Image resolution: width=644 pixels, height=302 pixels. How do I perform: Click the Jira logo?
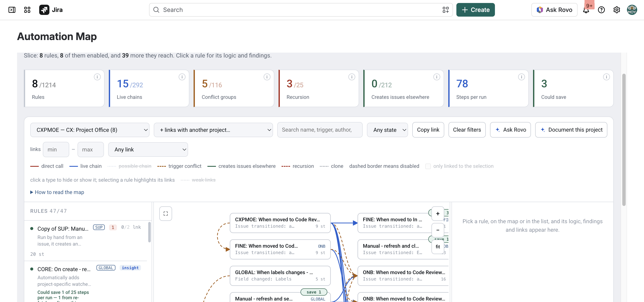click(x=51, y=10)
